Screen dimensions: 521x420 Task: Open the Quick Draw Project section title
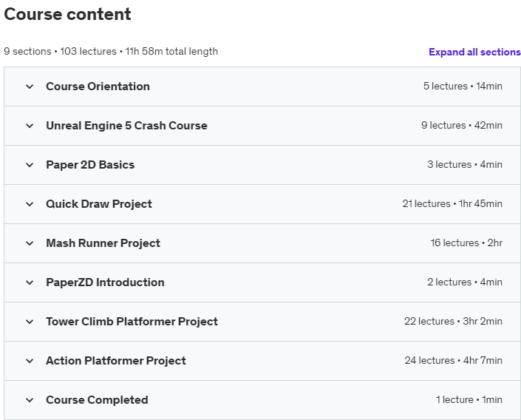[x=99, y=204]
